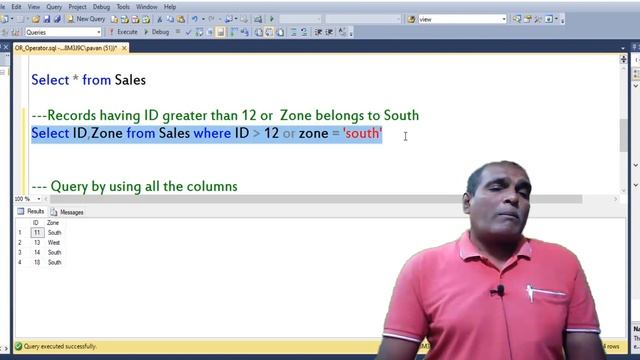Screen dimensions: 640x360
Task: Select the ID cell containing 13
Action: (37, 242)
